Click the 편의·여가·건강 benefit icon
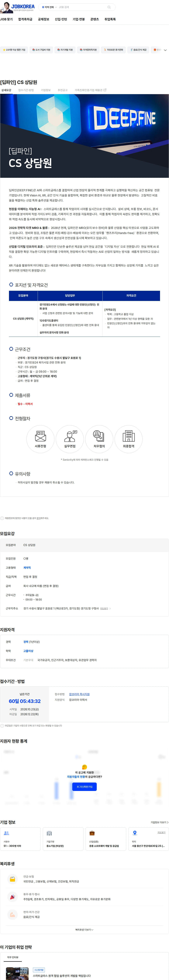This screenshot has height=980, width=169. click(x=13, y=915)
